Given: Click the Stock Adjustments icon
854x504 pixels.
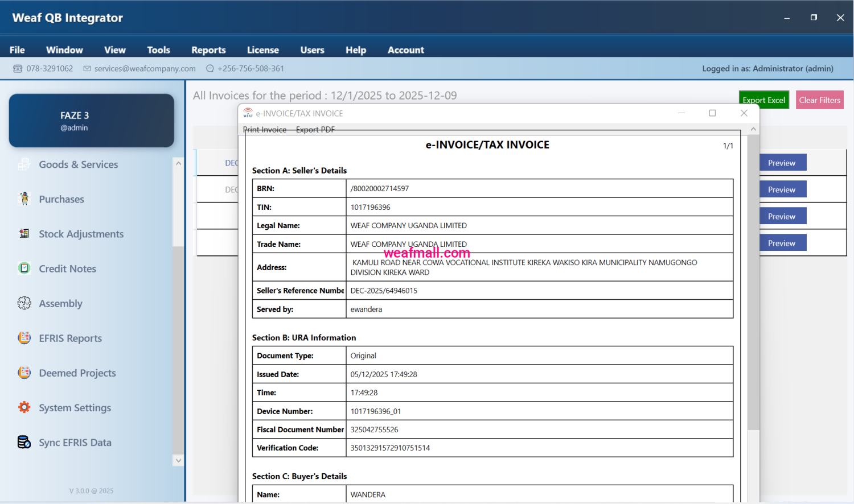Looking at the screenshot, I should [24, 233].
